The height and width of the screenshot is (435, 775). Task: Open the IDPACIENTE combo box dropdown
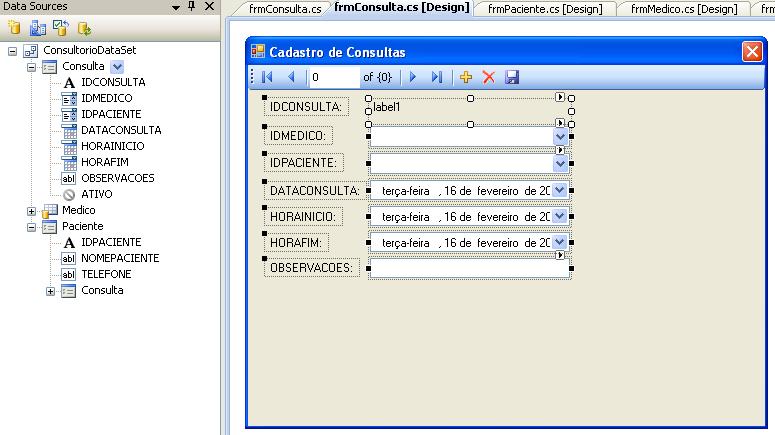[560, 164]
